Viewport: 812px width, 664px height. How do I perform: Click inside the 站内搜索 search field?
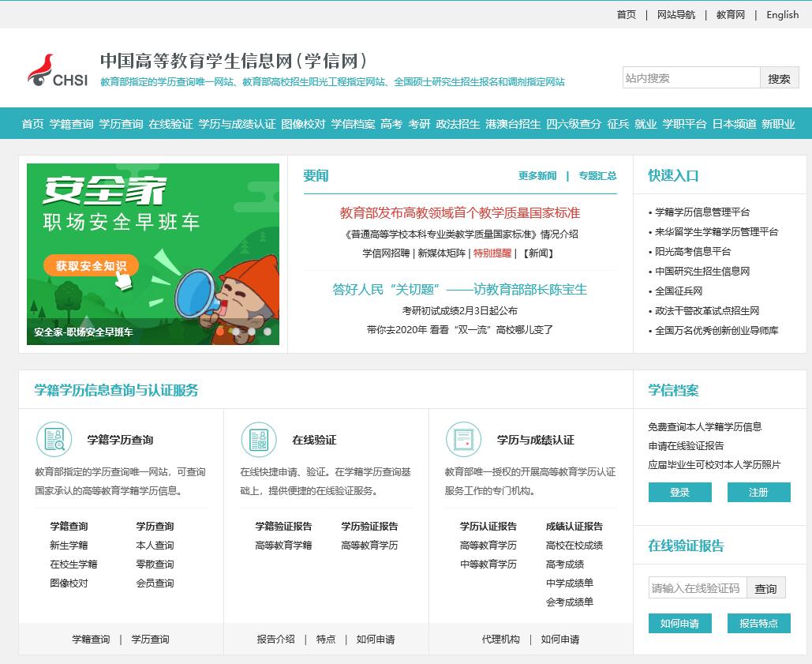click(692, 77)
